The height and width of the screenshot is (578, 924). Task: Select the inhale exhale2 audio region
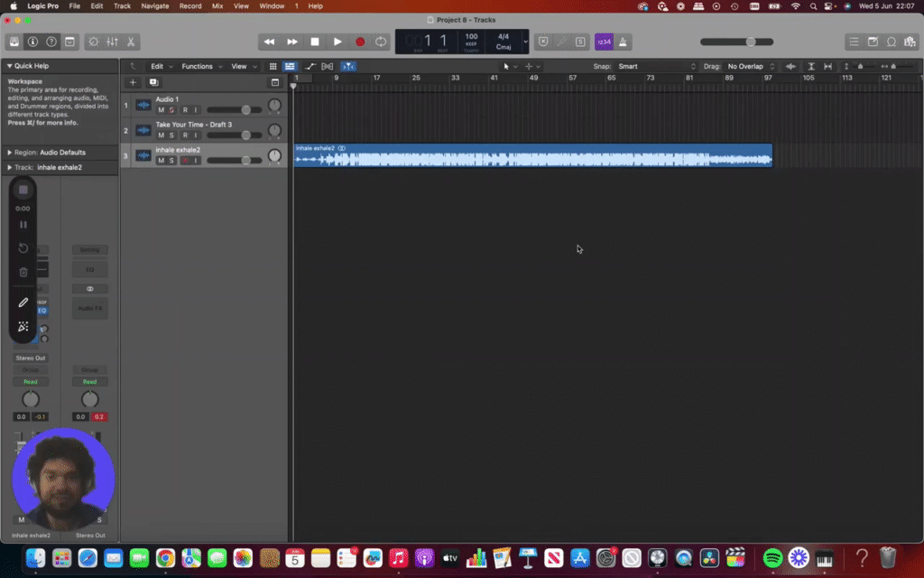click(532, 155)
